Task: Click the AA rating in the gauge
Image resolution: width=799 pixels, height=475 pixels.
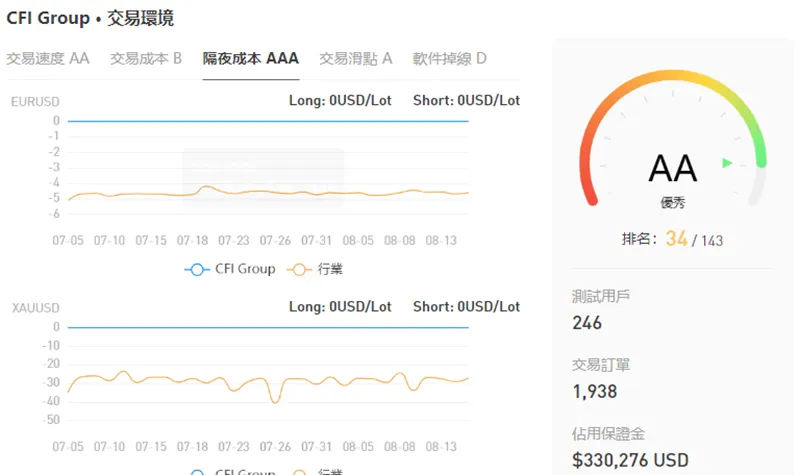Action: (x=673, y=168)
